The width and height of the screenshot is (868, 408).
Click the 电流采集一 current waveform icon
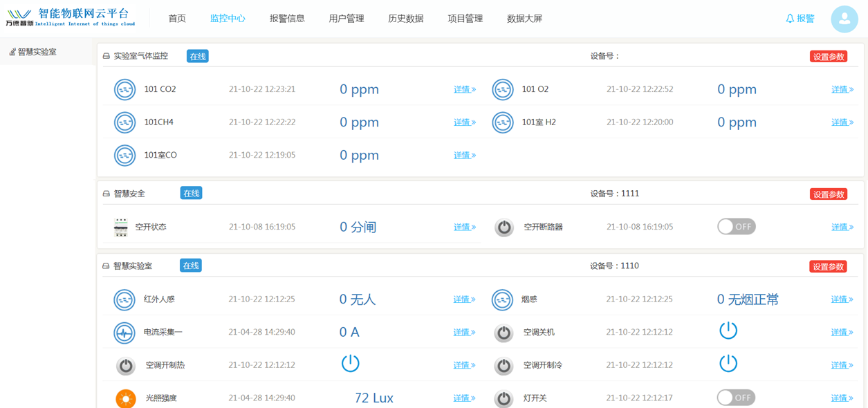coord(124,333)
